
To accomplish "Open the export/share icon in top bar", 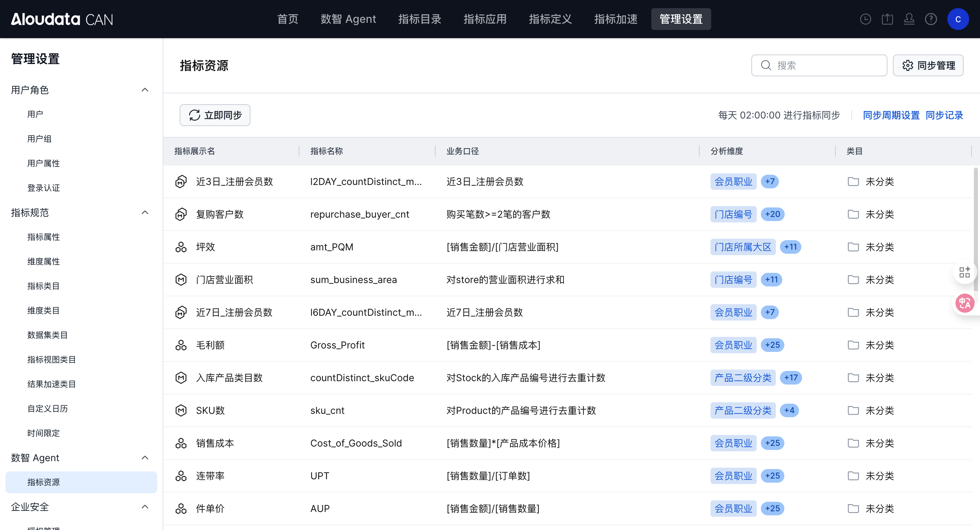I will (887, 19).
